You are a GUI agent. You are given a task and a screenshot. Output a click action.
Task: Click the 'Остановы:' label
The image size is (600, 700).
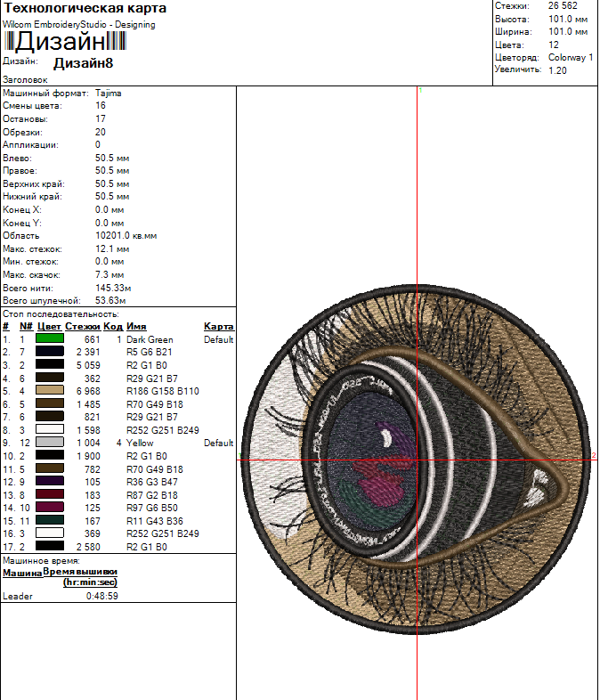pos(25,118)
